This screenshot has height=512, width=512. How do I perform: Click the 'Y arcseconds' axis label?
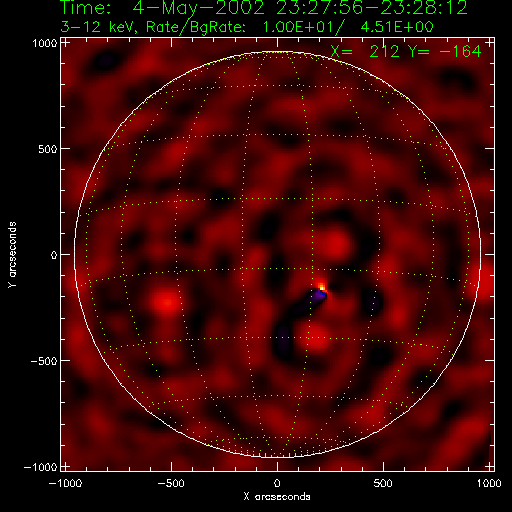point(12,254)
